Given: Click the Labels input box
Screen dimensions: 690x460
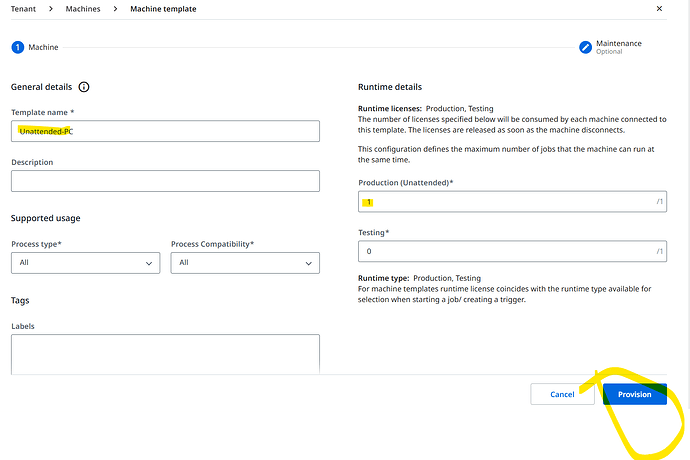Looking at the screenshot, I should [165, 354].
